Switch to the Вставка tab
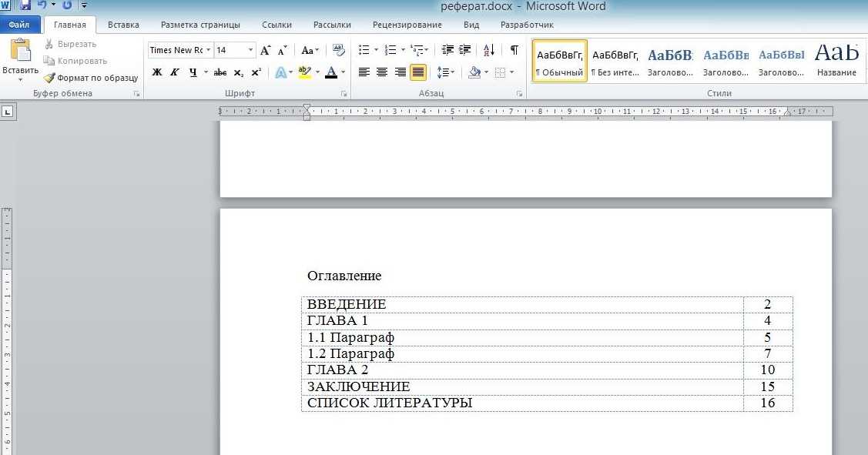 (123, 25)
